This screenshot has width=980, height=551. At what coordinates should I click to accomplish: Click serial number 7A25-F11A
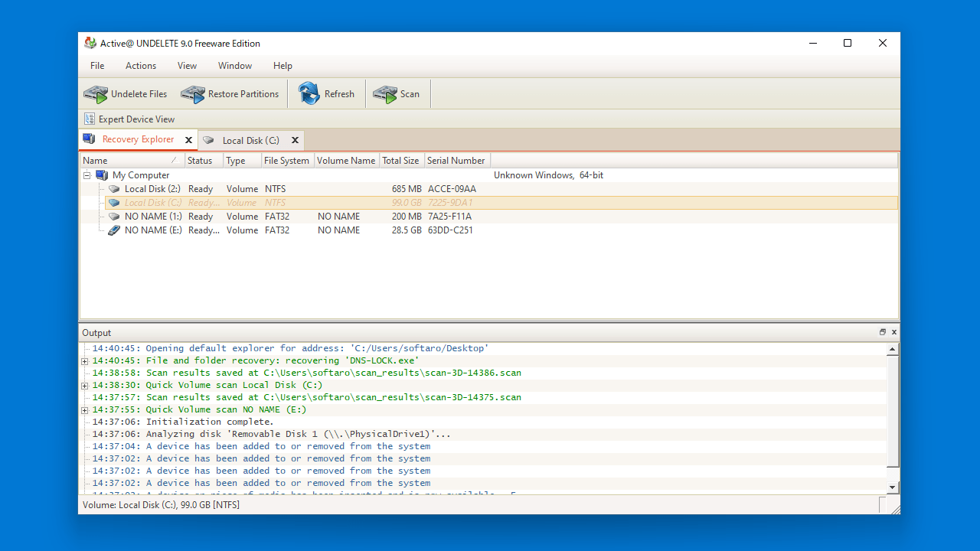pos(449,217)
